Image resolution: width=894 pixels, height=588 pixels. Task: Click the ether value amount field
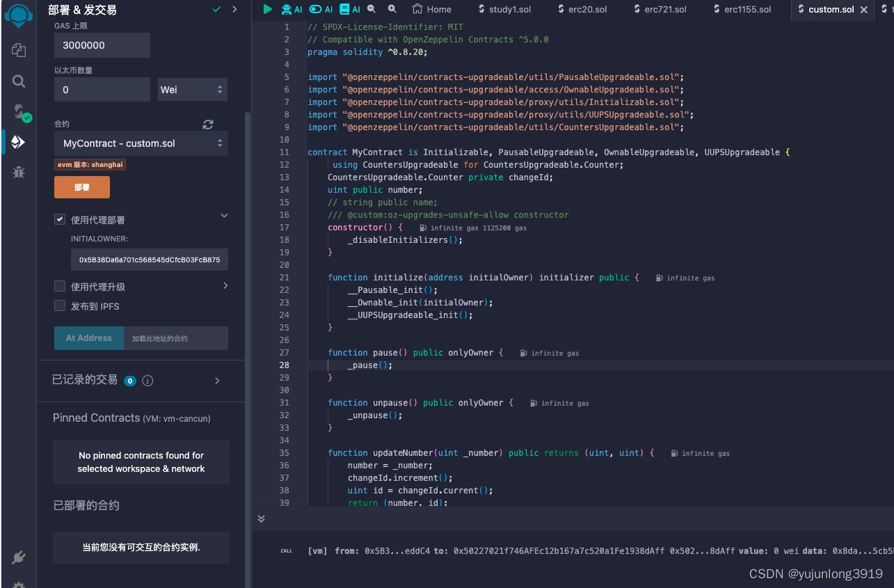(x=102, y=90)
